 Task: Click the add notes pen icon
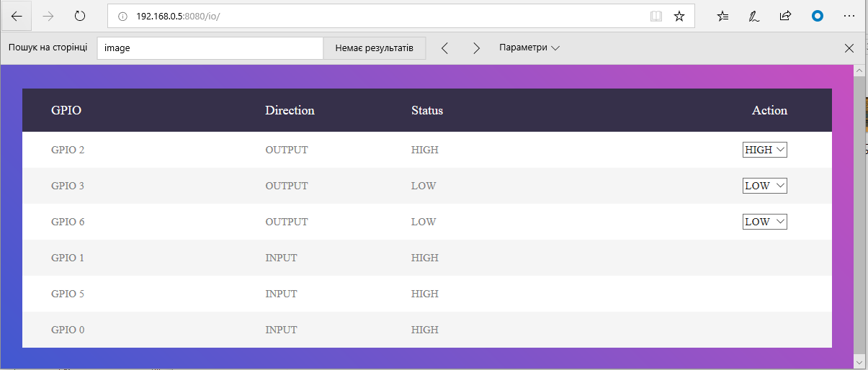(x=754, y=16)
